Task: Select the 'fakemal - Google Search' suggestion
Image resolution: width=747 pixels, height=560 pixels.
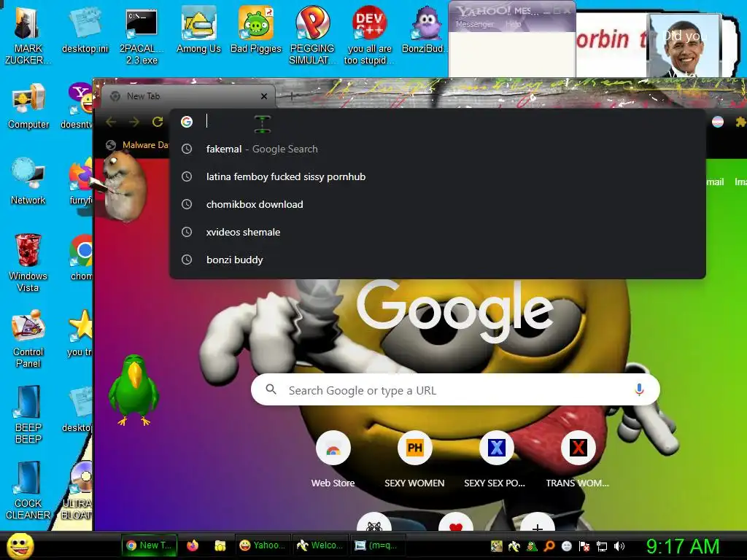Action: tap(438, 149)
